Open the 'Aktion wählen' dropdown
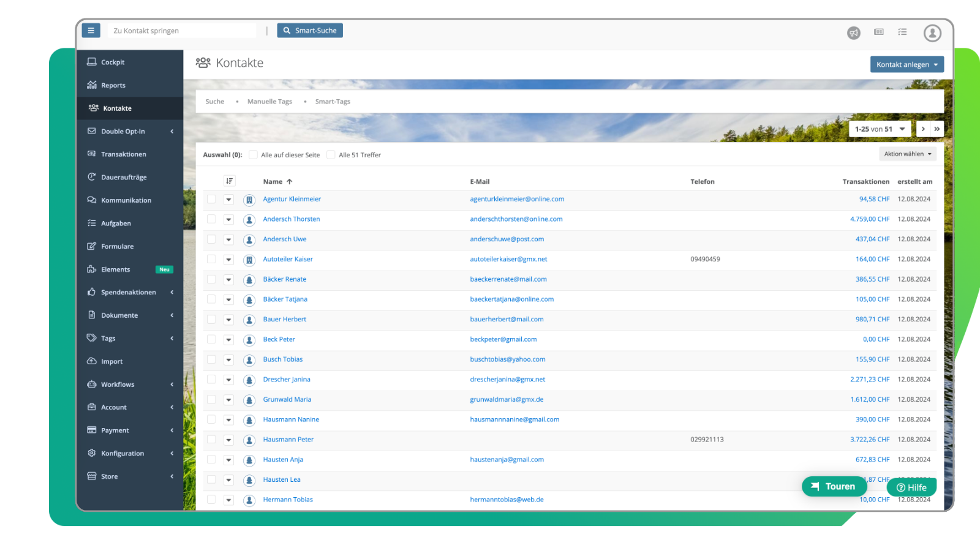Screen dimensions: 980x551 pos(908,154)
